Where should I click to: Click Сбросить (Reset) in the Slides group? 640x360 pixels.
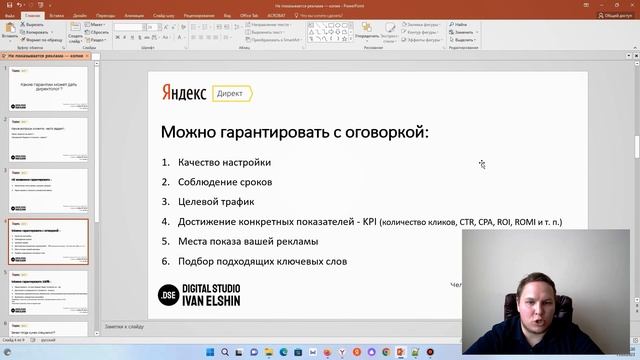pyautogui.click(x=97, y=32)
